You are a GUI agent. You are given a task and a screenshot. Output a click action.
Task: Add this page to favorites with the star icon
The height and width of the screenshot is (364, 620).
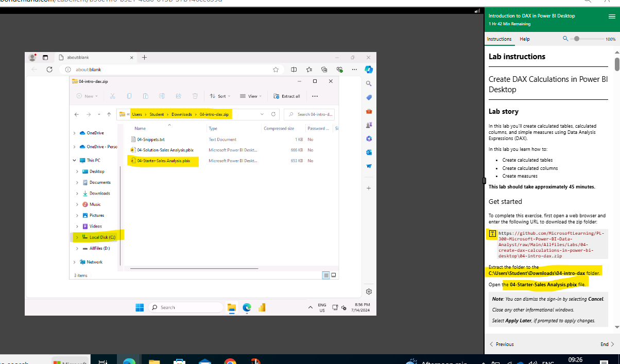tap(276, 70)
